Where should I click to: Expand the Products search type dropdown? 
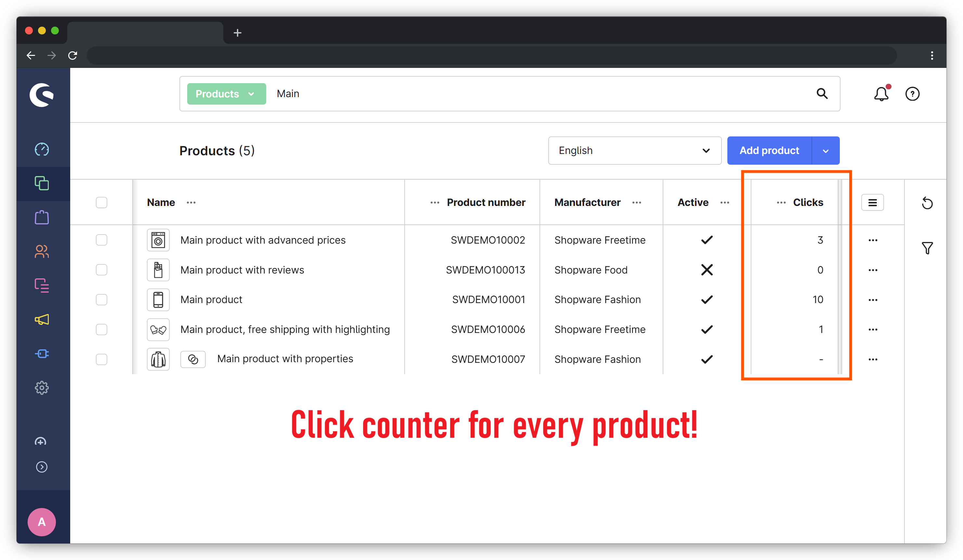(226, 94)
